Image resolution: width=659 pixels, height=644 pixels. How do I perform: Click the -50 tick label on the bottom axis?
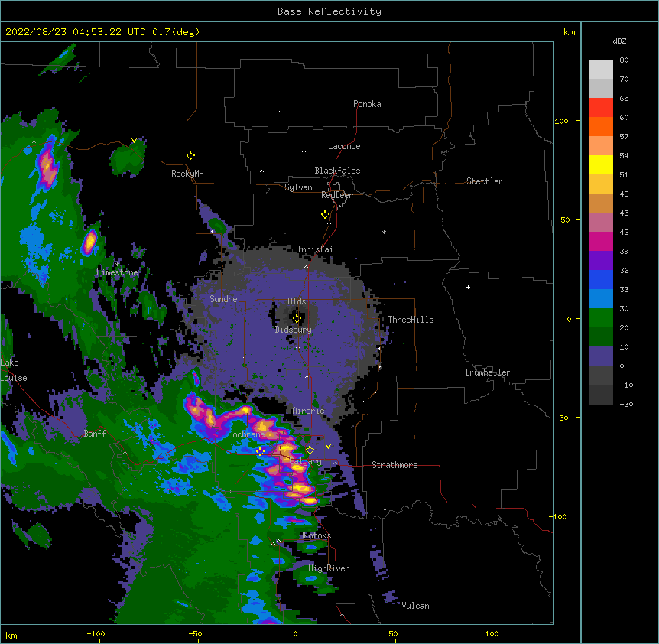(x=195, y=633)
